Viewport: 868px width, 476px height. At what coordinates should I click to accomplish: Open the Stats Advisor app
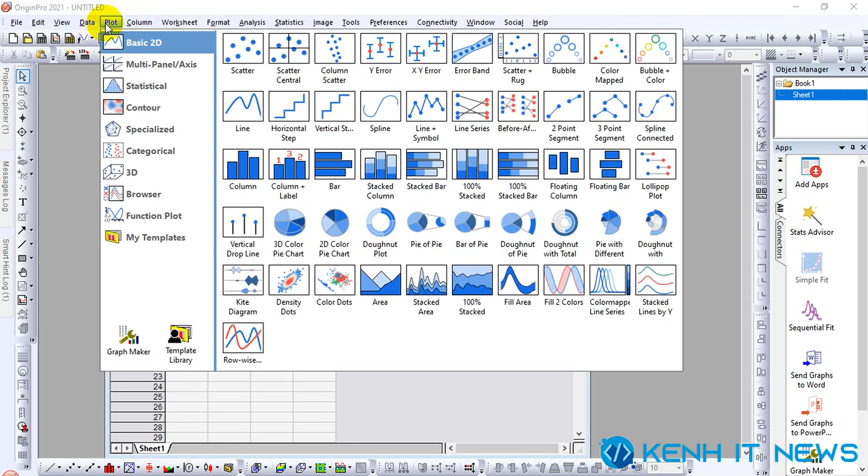tap(811, 221)
